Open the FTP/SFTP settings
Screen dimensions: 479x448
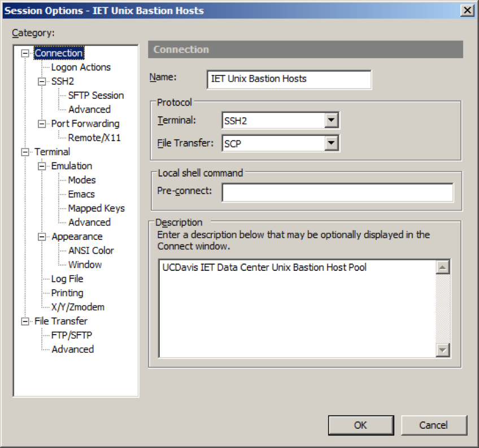(72, 335)
